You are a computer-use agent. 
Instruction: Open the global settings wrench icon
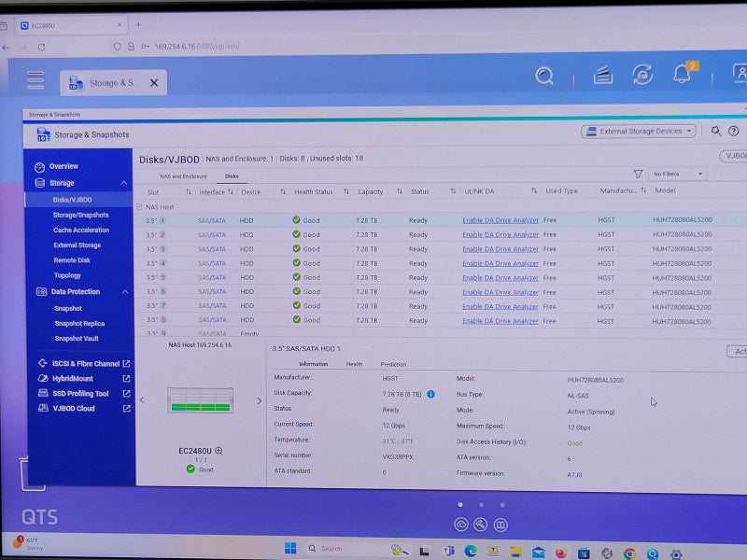tap(715, 131)
